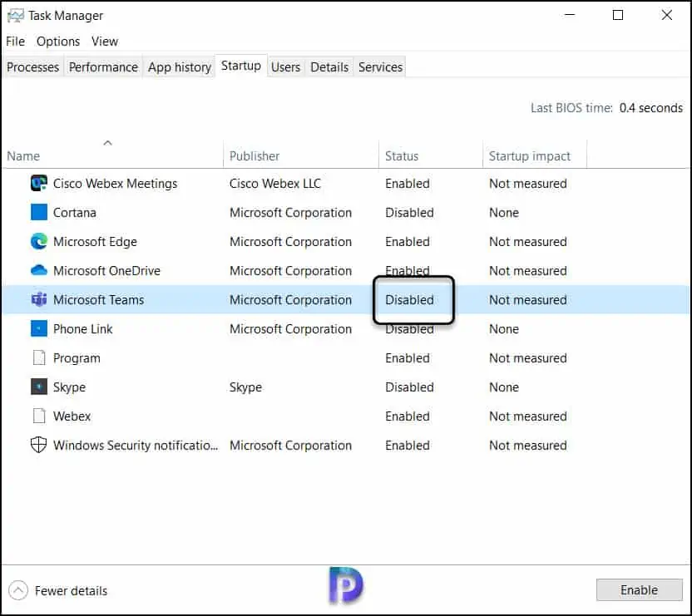Select the Phone Link entry name
692x616 pixels.
(82, 328)
